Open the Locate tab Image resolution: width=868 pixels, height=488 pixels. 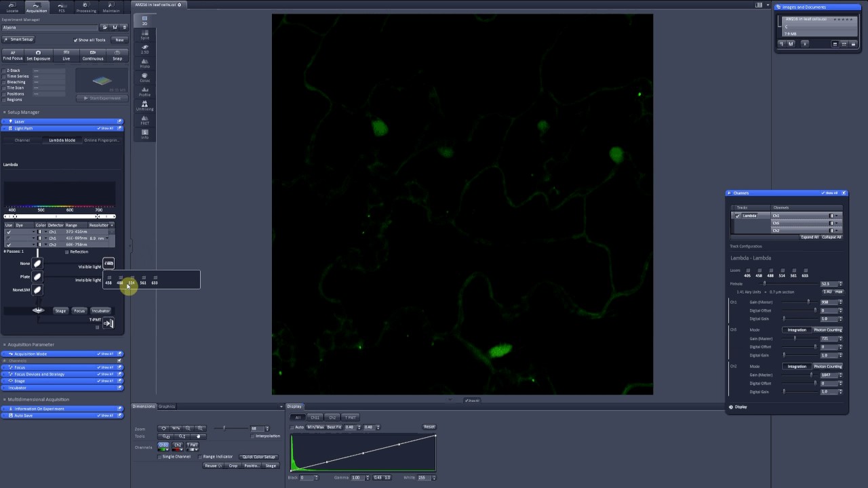(x=12, y=7)
